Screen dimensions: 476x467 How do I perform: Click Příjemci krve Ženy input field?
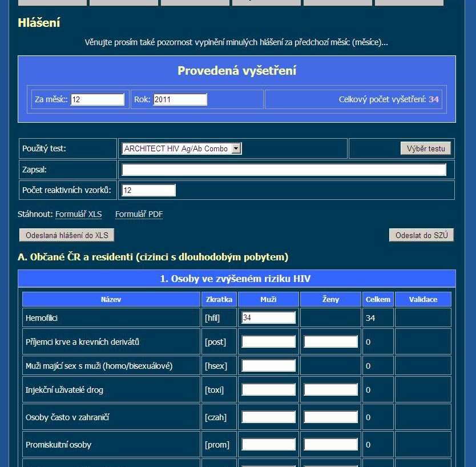click(330, 341)
